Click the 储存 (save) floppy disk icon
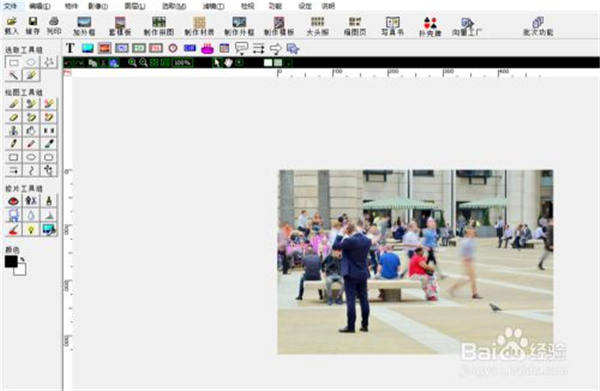This screenshot has height=391, width=600. 33,26
